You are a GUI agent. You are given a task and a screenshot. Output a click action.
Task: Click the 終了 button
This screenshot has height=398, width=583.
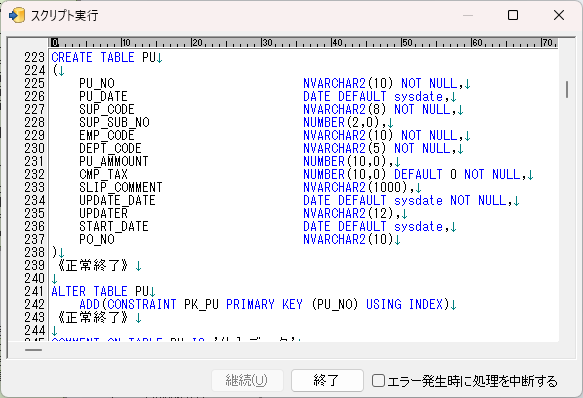327,380
